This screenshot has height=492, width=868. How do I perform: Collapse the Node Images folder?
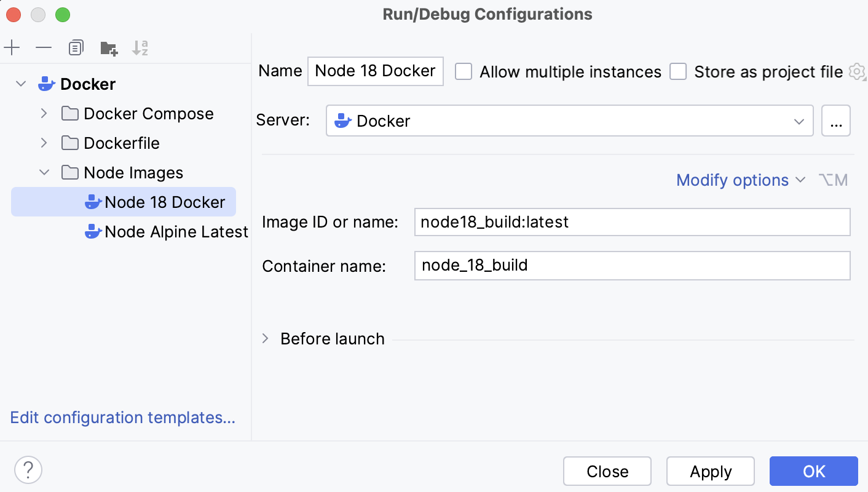[x=44, y=172]
